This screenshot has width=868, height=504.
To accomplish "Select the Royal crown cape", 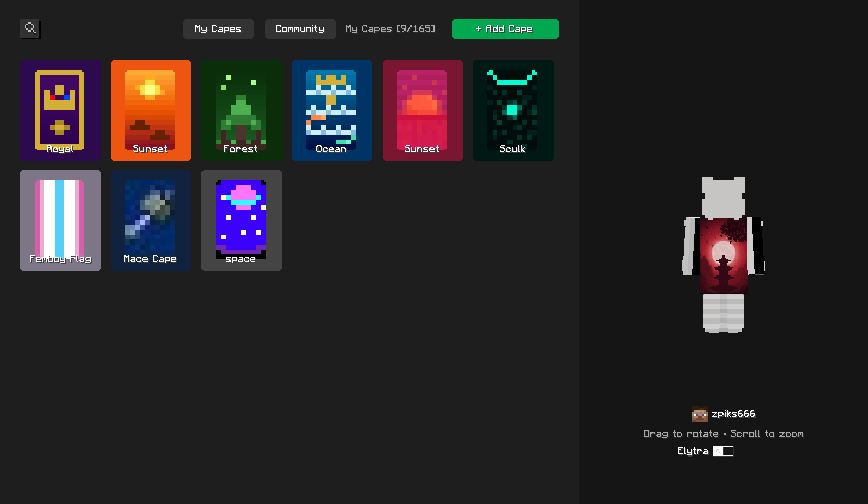I will point(60,110).
